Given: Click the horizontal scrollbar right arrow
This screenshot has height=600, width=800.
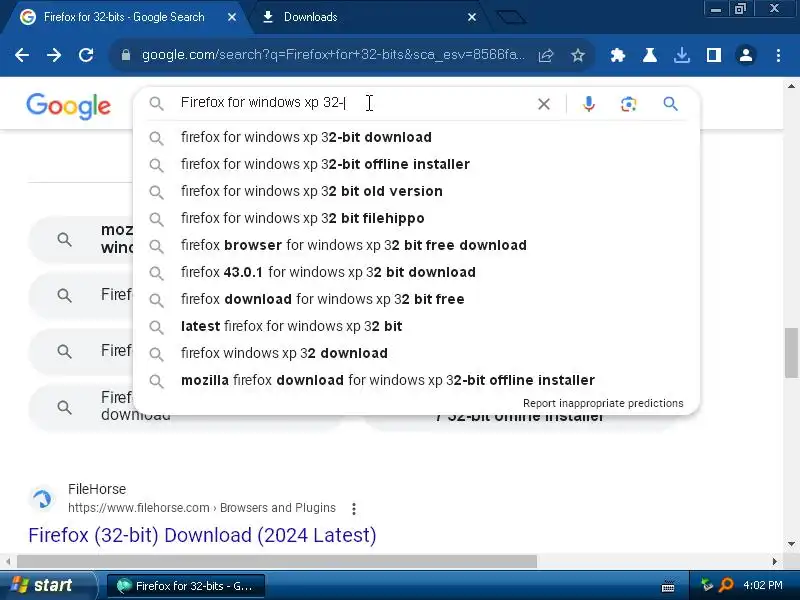Looking at the screenshot, I should point(775,561).
